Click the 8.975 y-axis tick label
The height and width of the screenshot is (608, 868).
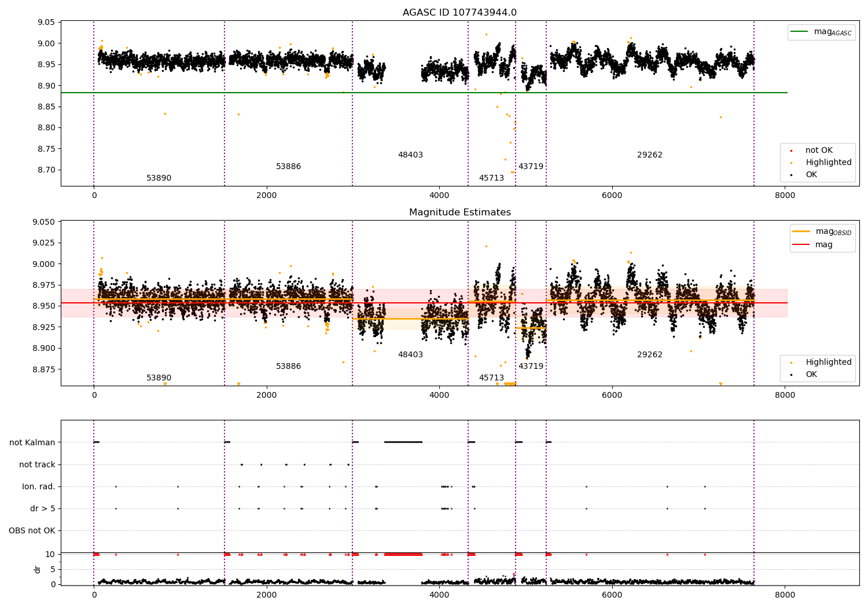point(43,285)
